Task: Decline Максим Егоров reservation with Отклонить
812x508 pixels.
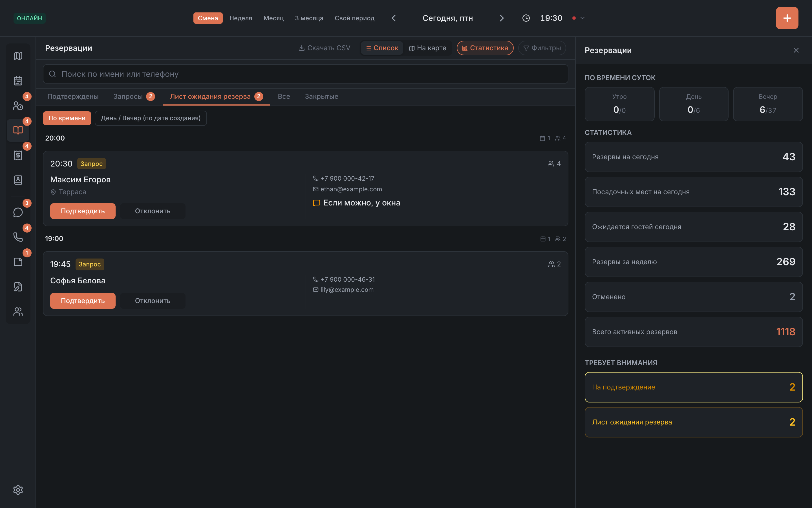Action: [x=153, y=211]
